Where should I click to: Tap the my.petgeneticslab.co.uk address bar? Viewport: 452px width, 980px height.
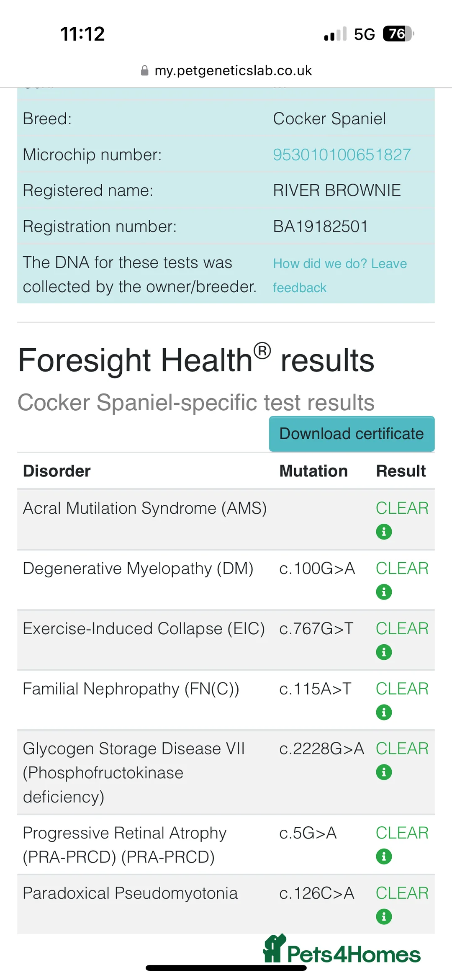[233, 70]
